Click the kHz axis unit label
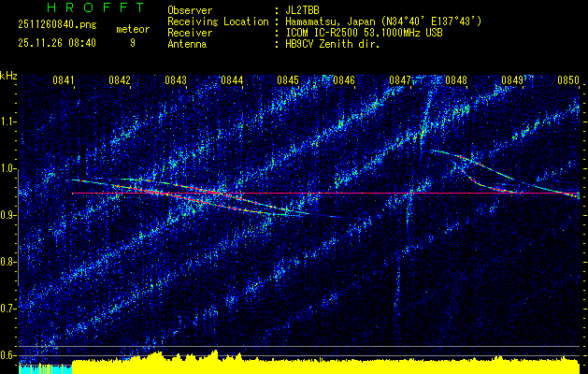The height and width of the screenshot is (374, 588). [8, 75]
